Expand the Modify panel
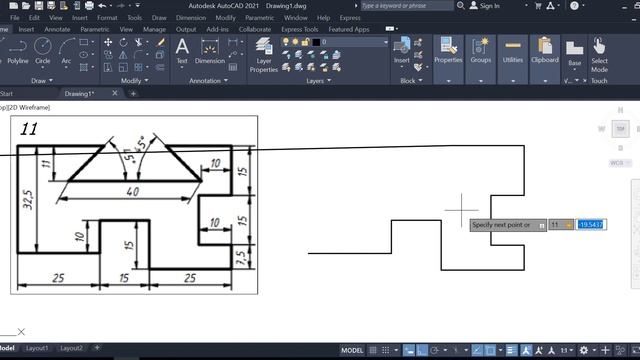640x360 pixels. pyautogui.click(x=135, y=81)
